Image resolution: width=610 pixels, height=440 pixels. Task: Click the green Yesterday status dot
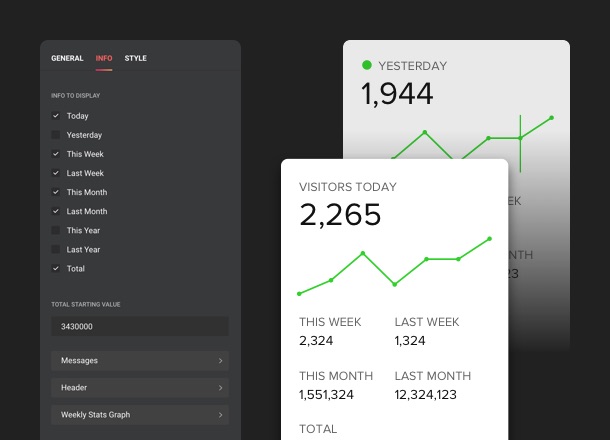[367, 65]
